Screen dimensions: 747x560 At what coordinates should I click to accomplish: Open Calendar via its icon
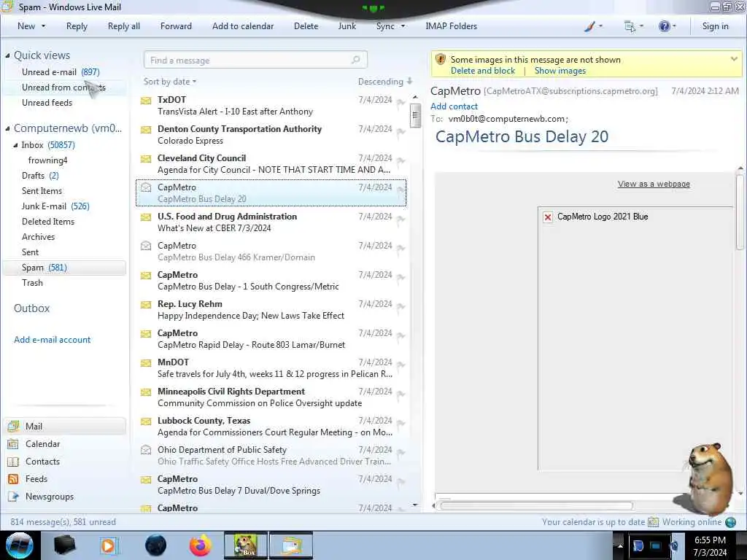pos(13,444)
